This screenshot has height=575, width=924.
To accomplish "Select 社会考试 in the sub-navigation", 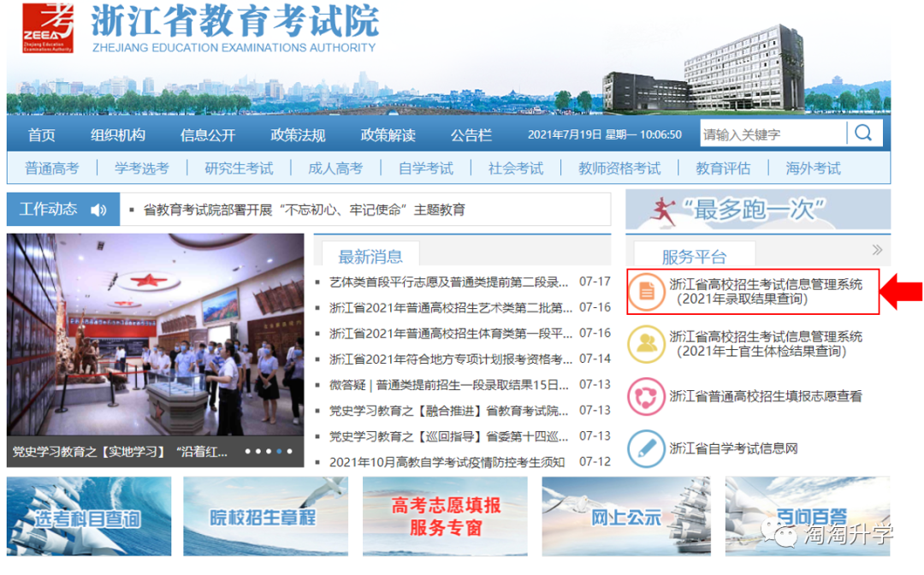I will click(516, 169).
